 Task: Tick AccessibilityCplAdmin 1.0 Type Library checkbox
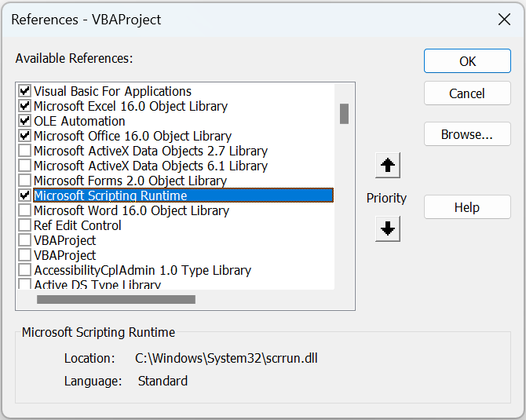coord(24,270)
